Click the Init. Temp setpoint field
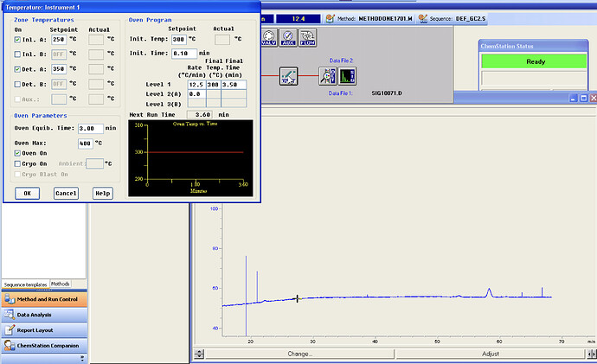This screenshot has width=597, height=364. (178, 39)
